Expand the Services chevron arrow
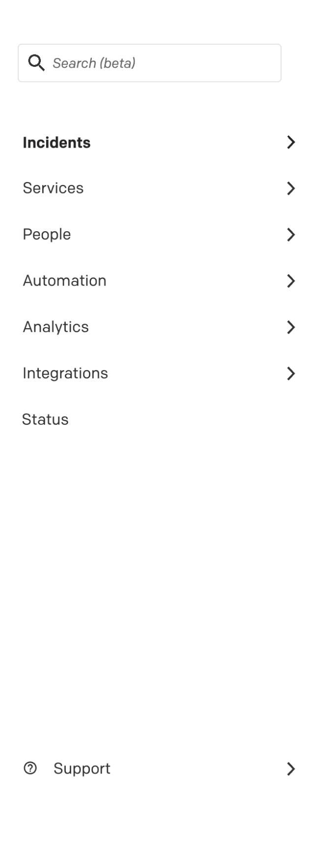The width and height of the screenshot is (312, 868). tap(291, 188)
